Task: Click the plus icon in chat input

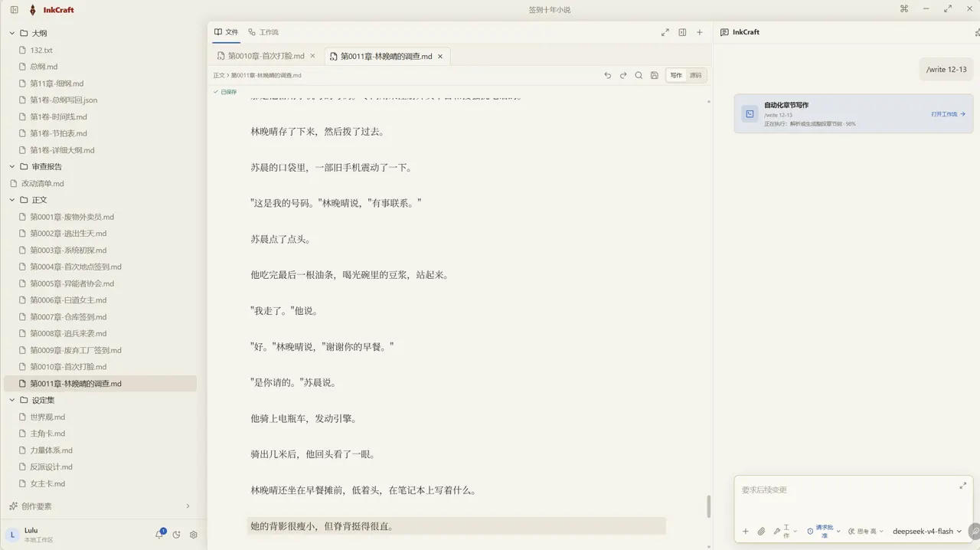Action: click(746, 531)
